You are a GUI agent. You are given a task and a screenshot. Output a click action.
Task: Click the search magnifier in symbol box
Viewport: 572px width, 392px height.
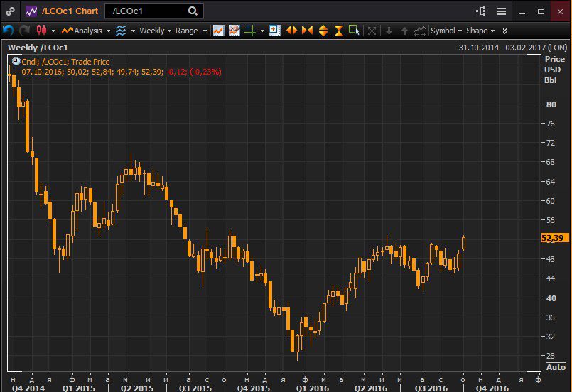(193, 11)
